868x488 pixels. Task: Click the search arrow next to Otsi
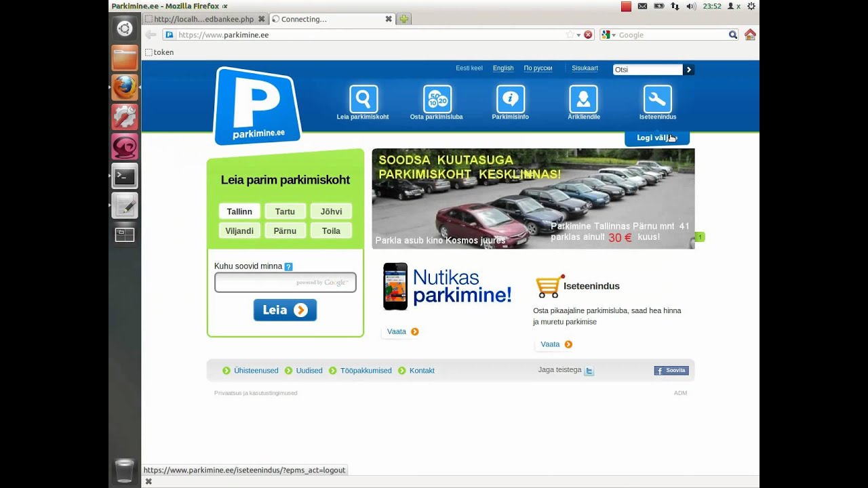click(x=689, y=70)
